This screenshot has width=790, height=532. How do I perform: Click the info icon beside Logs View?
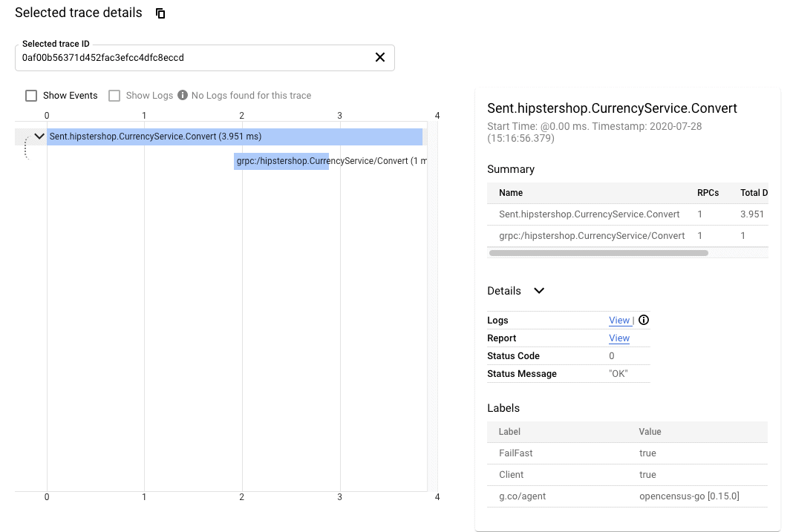(644, 320)
